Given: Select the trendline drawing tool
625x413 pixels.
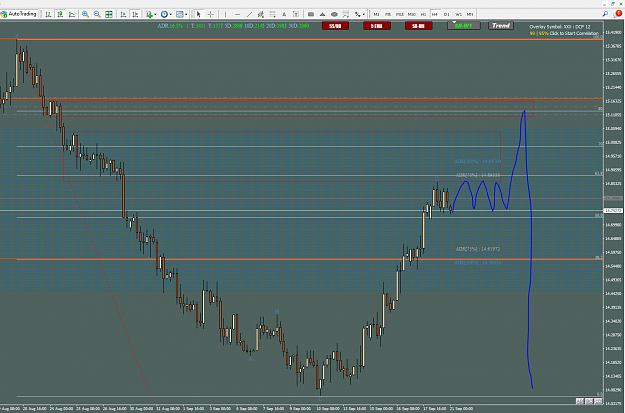Looking at the screenshot, I should (x=249, y=14).
